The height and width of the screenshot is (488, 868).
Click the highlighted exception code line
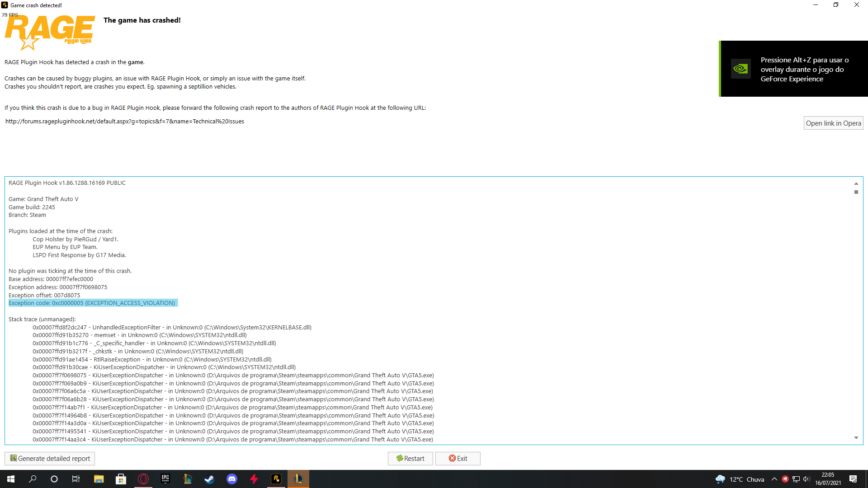pyautogui.click(x=92, y=303)
